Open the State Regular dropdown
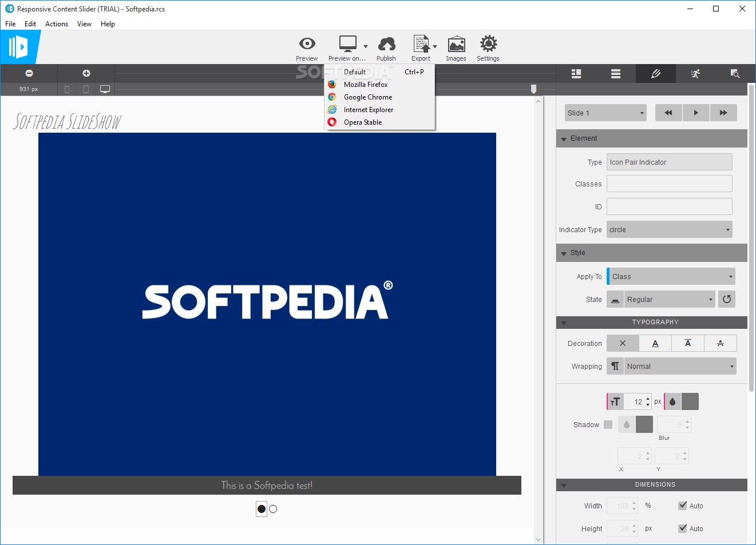756x545 pixels. tap(670, 299)
